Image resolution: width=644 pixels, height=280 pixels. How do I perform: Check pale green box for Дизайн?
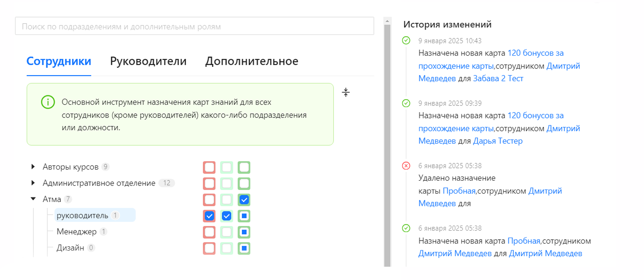(x=226, y=248)
